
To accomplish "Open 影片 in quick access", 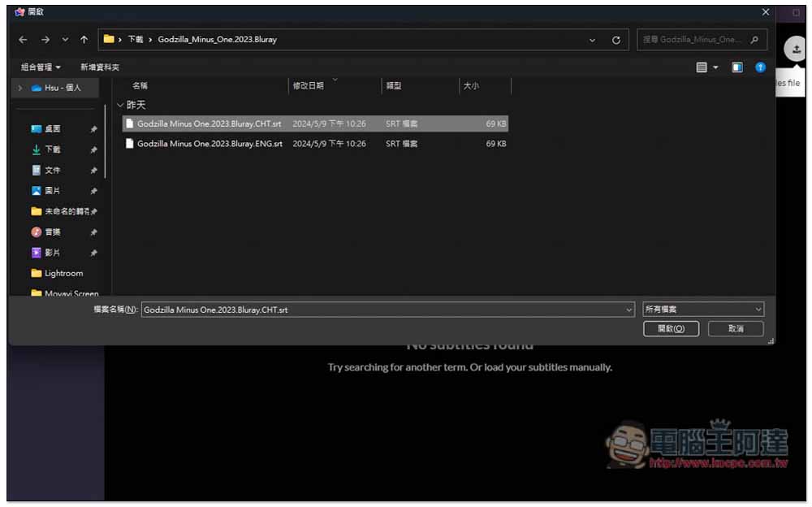I will [52, 253].
